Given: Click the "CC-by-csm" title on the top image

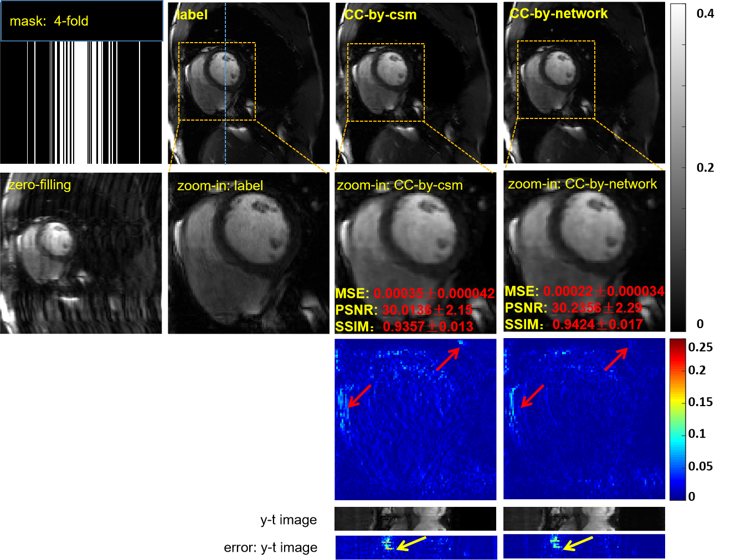Looking at the screenshot, I should (380, 15).
